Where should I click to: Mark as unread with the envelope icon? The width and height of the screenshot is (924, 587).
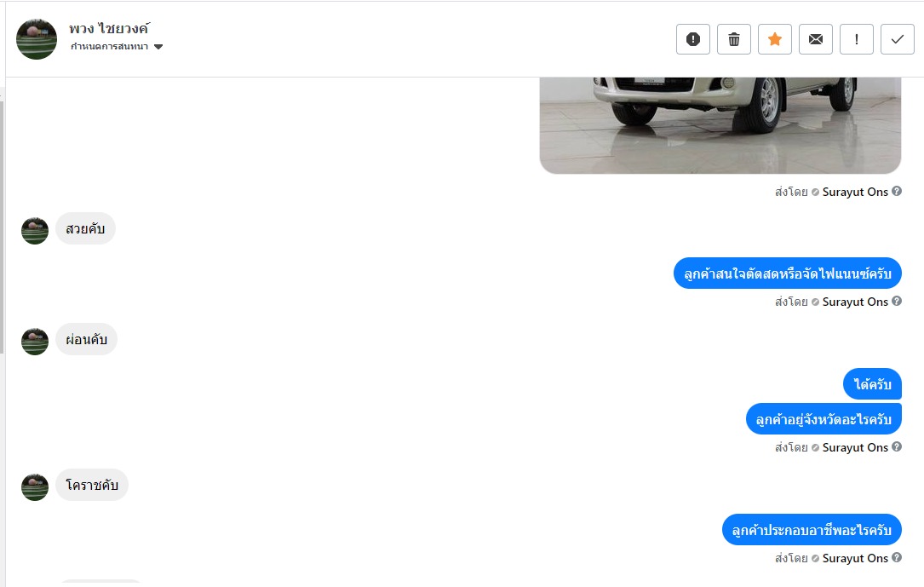tap(816, 39)
